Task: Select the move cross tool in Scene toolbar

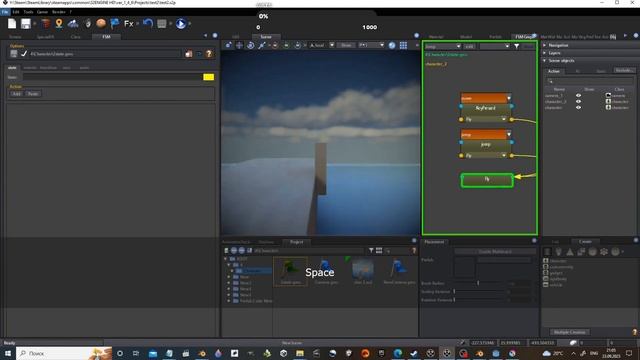Action: [x=240, y=45]
